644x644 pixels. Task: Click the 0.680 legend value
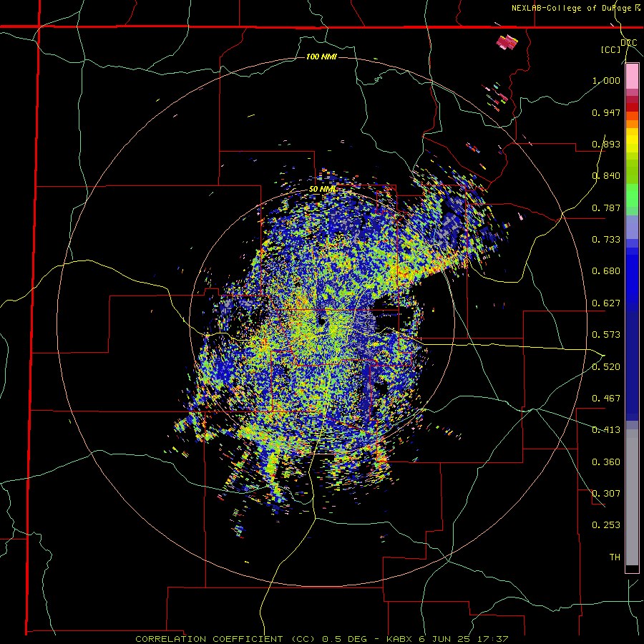606,271
